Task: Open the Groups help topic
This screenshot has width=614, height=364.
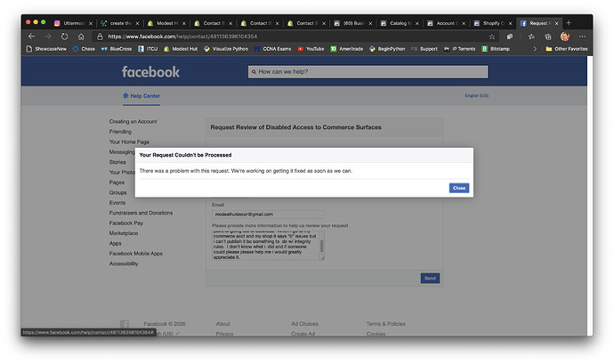Action: coord(117,193)
